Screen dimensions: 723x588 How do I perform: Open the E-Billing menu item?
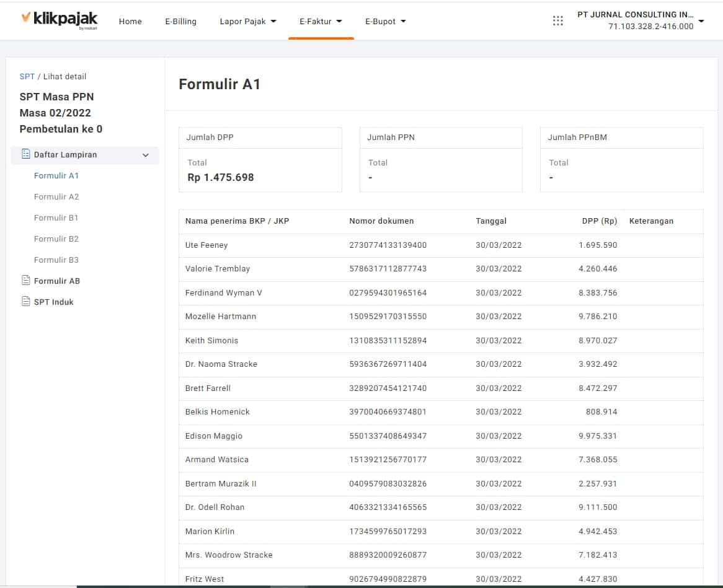tap(180, 21)
